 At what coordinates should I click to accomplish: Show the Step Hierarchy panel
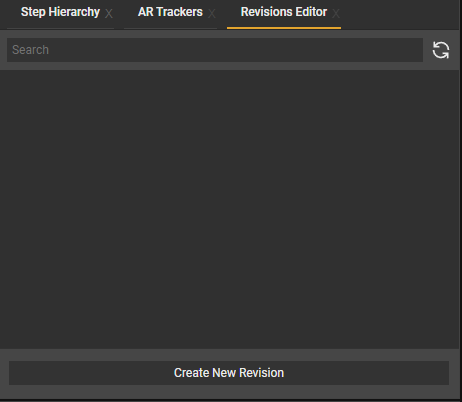point(60,12)
